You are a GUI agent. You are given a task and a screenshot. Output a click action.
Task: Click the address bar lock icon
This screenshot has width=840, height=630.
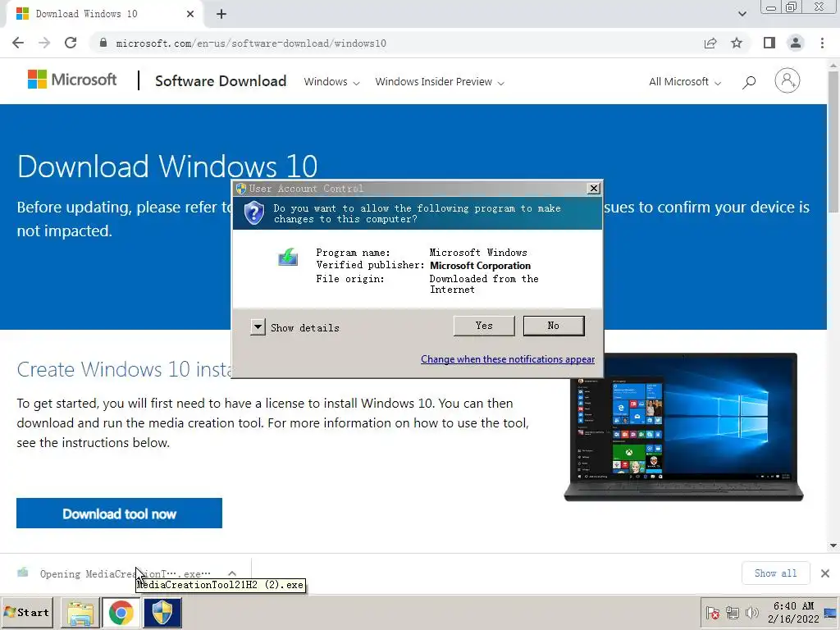click(103, 43)
